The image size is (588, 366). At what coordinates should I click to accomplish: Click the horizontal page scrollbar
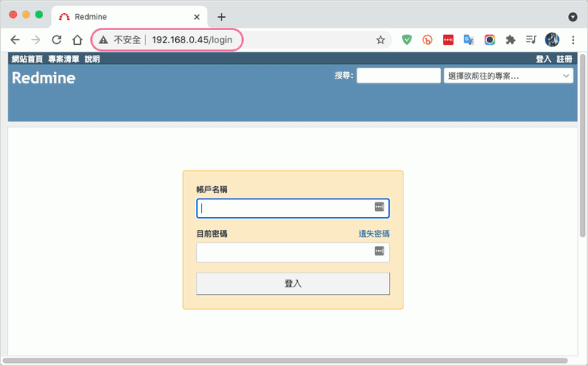point(285,361)
